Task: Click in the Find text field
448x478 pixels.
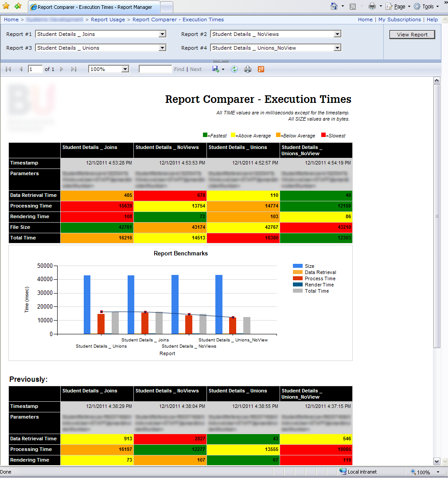Action: click(155, 69)
